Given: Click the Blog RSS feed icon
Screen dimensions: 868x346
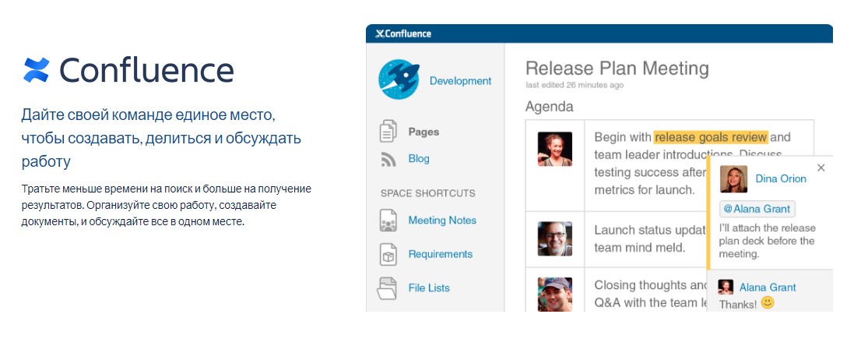Looking at the screenshot, I should click(388, 159).
